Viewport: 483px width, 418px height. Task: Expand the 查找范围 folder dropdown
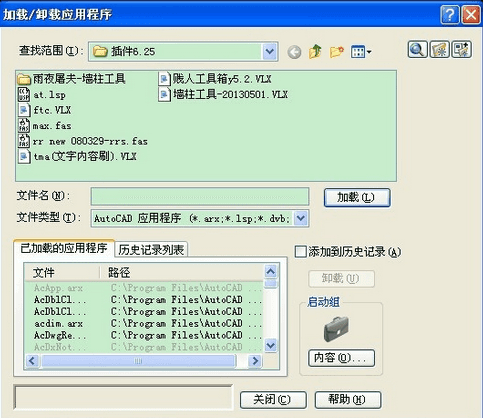pos(270,52)
